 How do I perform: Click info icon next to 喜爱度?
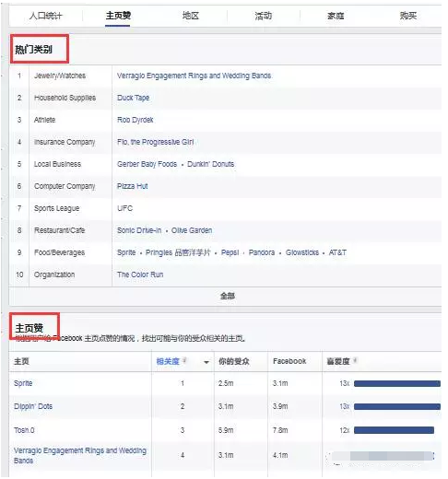[355, 360]
